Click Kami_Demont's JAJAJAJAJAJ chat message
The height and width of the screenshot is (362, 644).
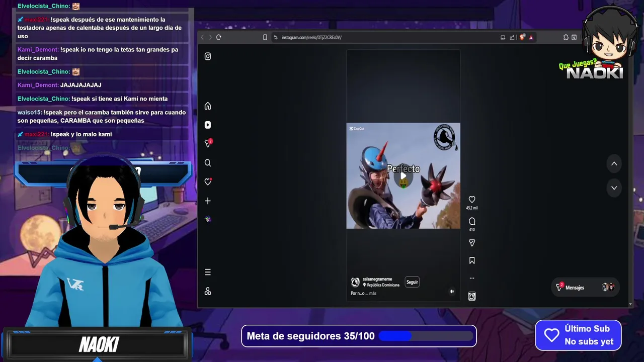tap(80, 85)
